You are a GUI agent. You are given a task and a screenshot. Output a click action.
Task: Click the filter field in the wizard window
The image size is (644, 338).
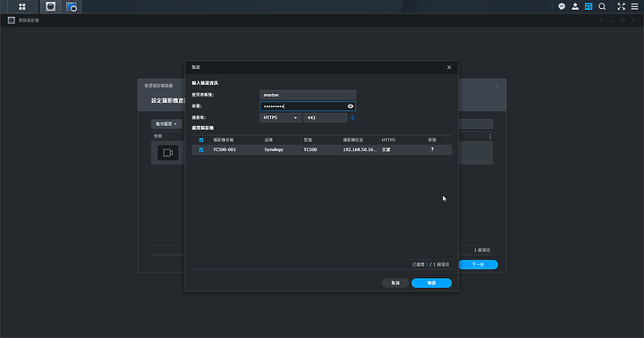point(475,124)
